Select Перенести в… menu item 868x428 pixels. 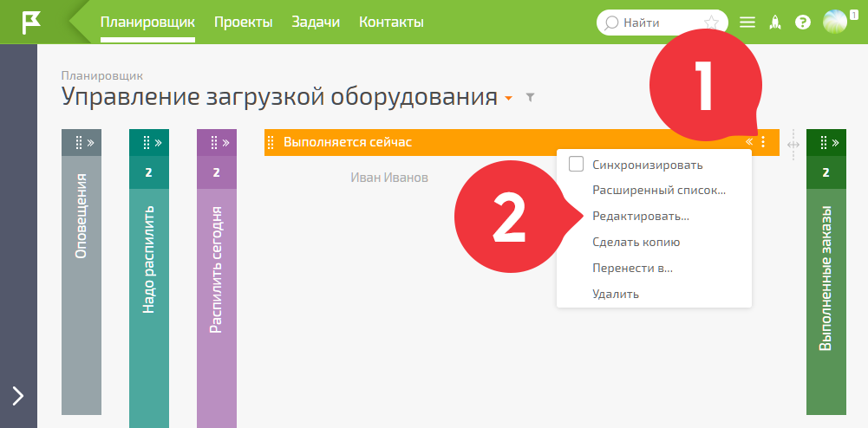[633, 269]
